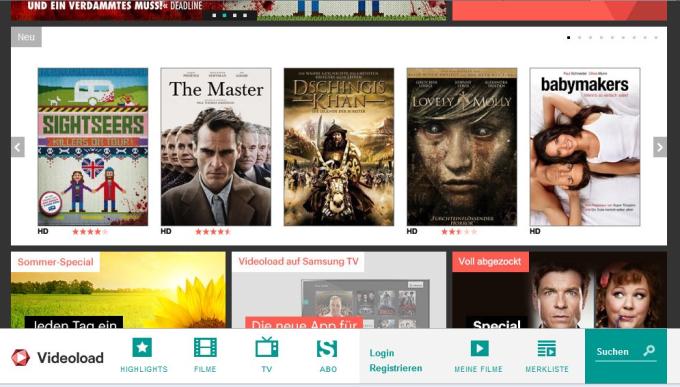The height and width of the screenshot is (387, 680).
Task: Open the TV icon in navigation
Action: 267,347
